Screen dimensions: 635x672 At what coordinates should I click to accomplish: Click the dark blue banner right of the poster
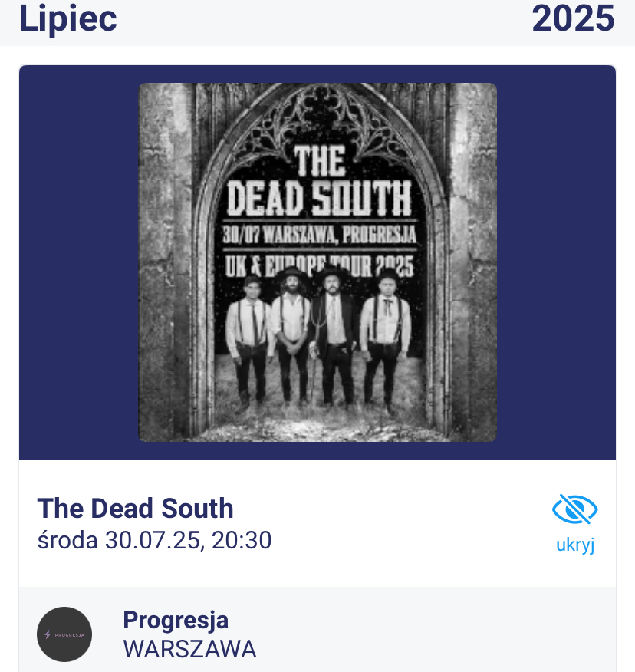click(556, 262)
